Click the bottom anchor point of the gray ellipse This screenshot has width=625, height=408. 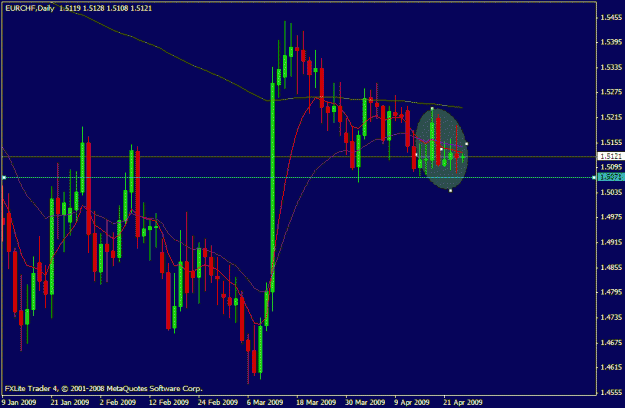click(450, 190)
